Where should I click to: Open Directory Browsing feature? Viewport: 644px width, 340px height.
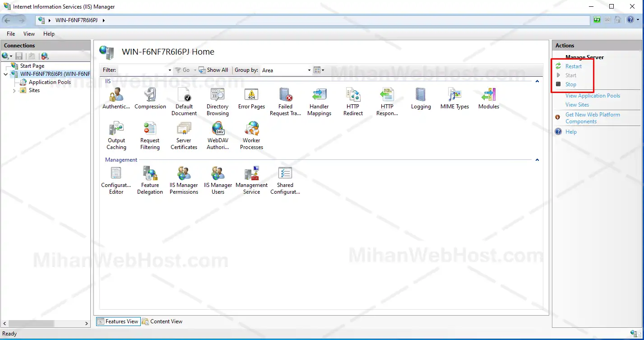pos(218,96)
